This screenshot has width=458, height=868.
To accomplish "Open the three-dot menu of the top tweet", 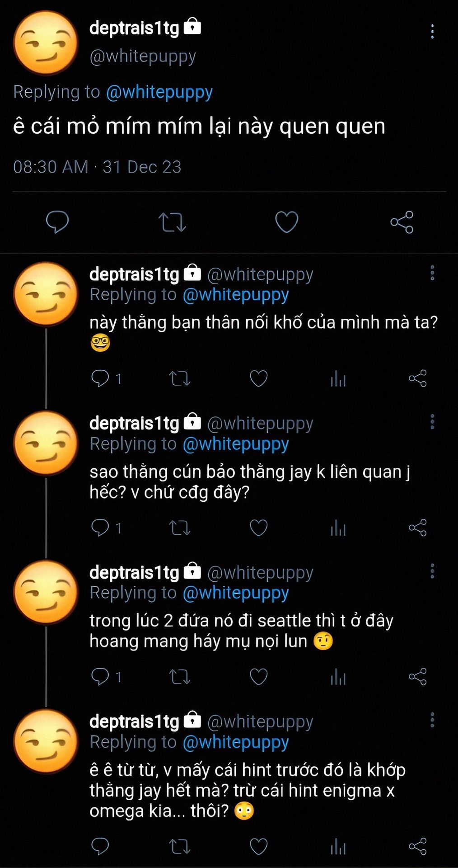I will (432, 31).
